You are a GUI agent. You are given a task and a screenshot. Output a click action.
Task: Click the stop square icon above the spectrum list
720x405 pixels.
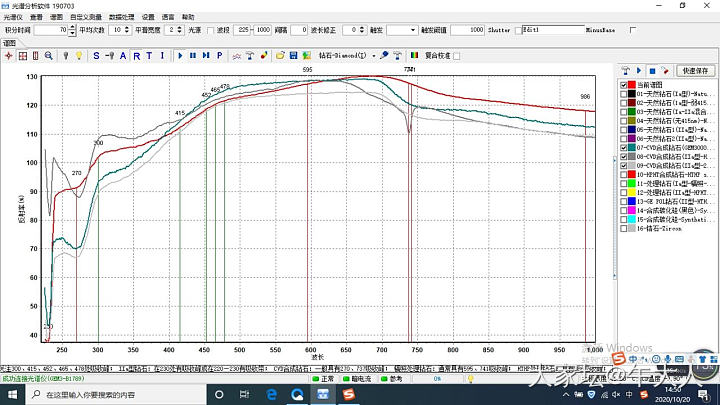click(x=652, y=71)
